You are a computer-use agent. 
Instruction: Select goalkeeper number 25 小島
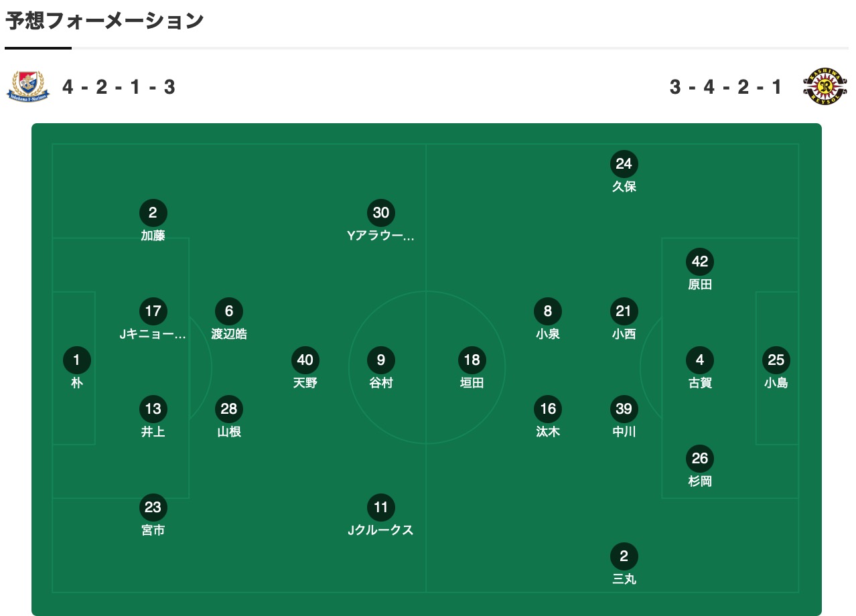tap(776, 368)
